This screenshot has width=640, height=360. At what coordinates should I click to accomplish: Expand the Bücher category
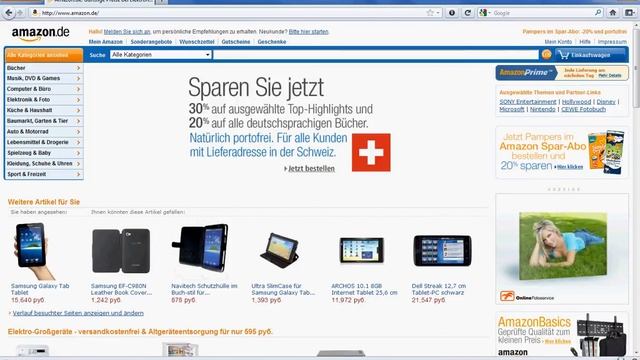pyautogui.click(x=44, y=68)
